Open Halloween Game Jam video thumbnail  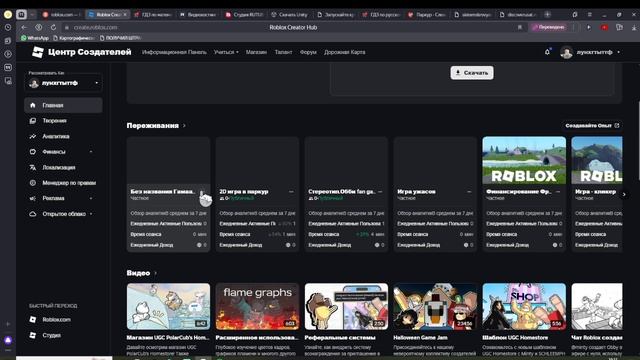[x=435, y=306]
